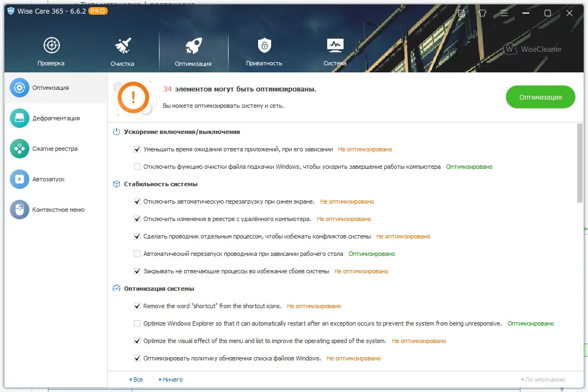Click "Вы можете оптимизировать систему и сеть" text
The height and width of the screenshot is (392, 588).
click(x=224, y=106)
